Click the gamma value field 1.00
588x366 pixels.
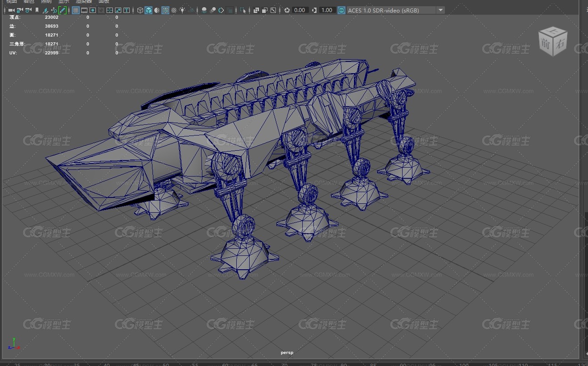(327, 10)
